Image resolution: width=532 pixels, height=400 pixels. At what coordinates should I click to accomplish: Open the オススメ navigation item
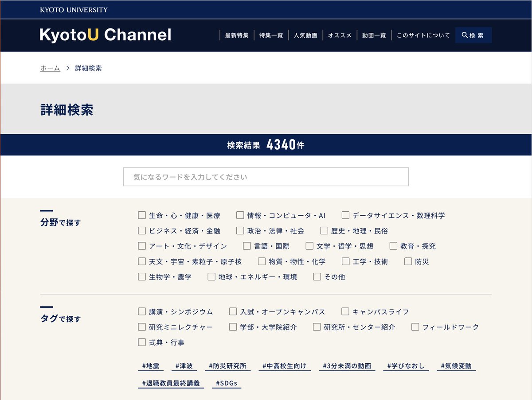coord(340,35)
